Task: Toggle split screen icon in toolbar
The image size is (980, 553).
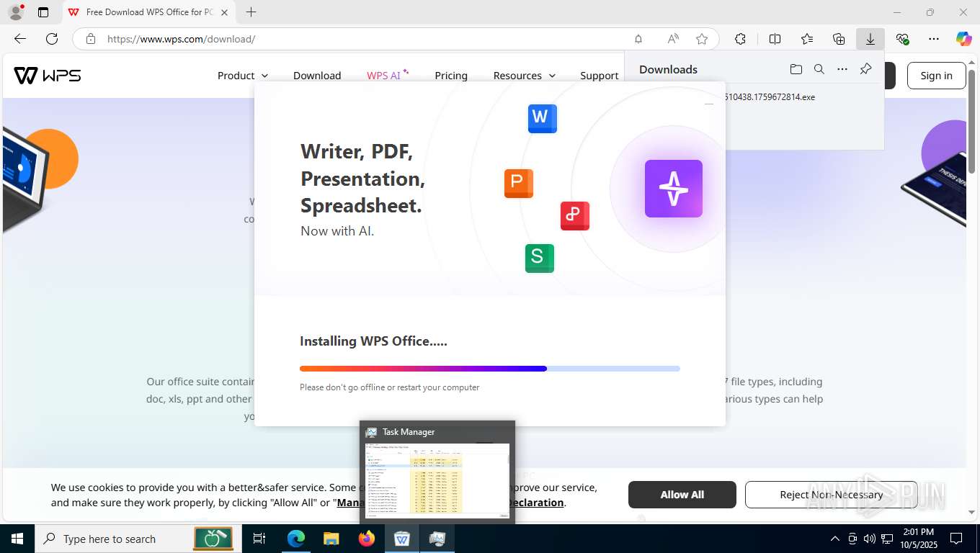Action: [x=775, y=39]
